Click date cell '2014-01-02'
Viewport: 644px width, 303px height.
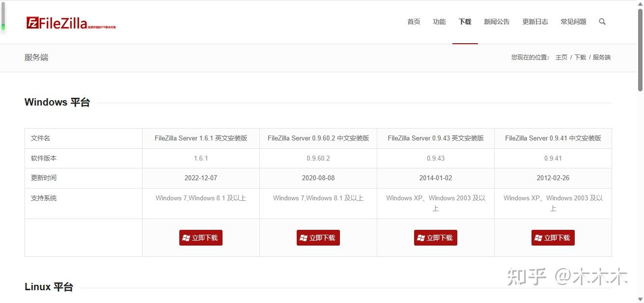[x=436, y=178]
